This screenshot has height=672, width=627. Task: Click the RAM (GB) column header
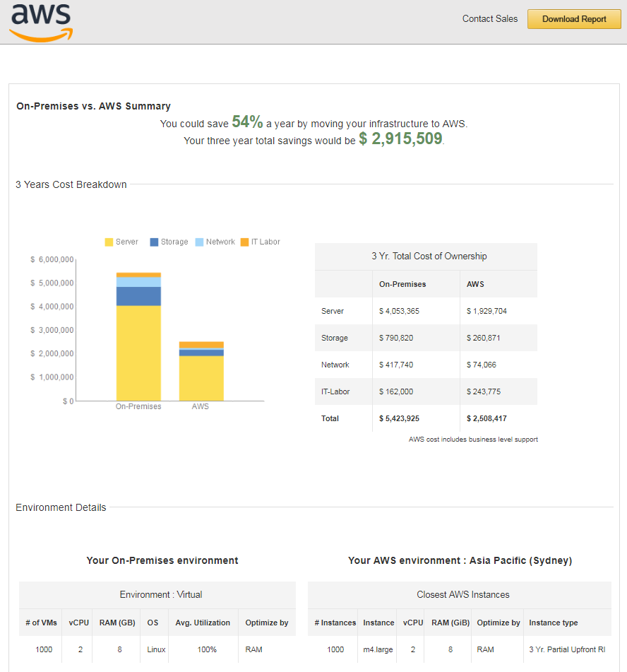[x=117, y=623]
